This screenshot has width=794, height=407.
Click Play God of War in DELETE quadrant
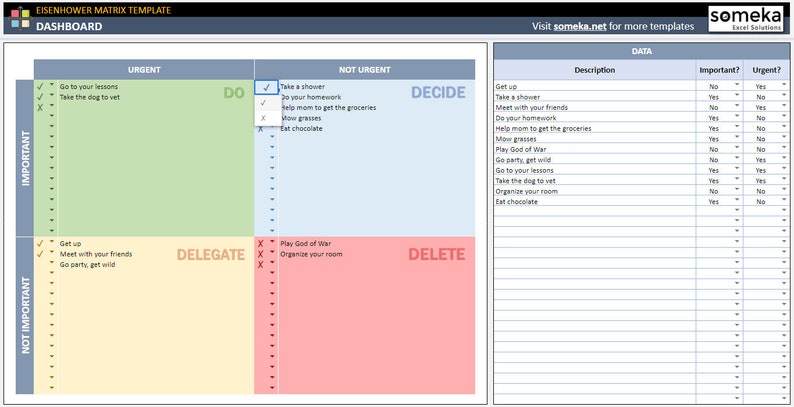coord(305,243)
